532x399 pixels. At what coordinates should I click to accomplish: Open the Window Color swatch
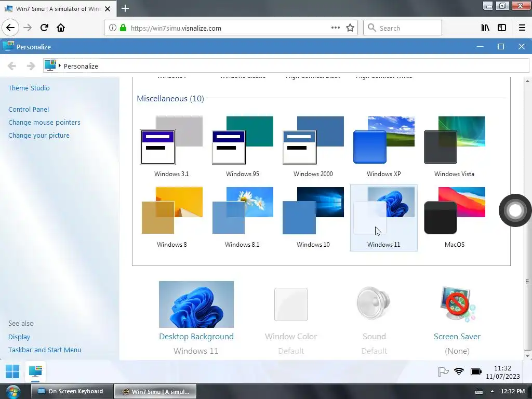tap(291, 304)
